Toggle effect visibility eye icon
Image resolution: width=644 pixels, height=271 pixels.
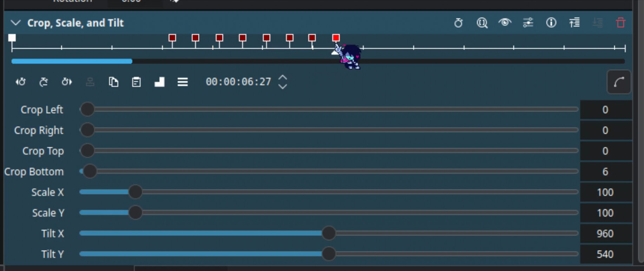[505, 22]
